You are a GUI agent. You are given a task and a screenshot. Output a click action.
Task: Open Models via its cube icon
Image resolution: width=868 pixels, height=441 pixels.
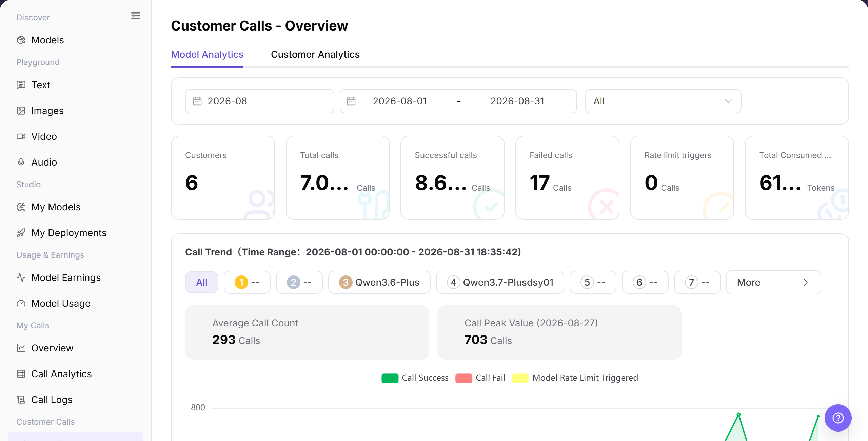pyautogui.click(x=21, y=40)
